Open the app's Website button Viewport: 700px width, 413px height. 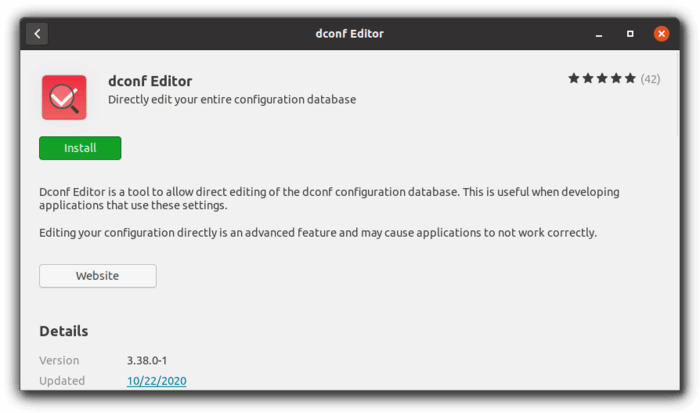click(x=98, y=276)
